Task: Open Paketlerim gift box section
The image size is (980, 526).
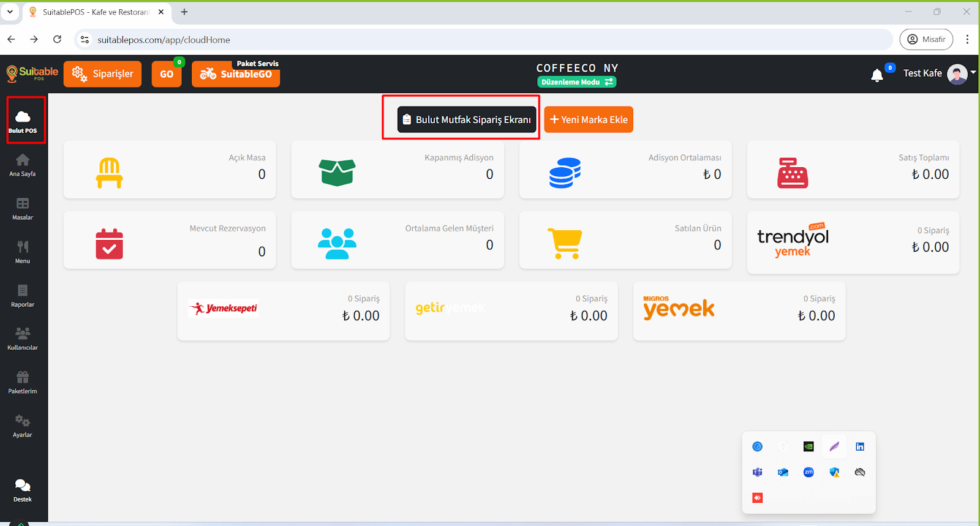Action: pos(23,382)
